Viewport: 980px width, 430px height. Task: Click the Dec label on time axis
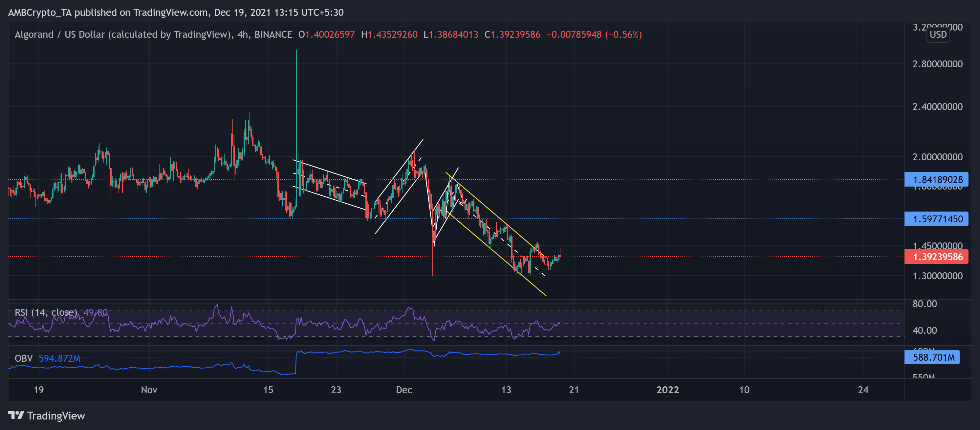403,390
